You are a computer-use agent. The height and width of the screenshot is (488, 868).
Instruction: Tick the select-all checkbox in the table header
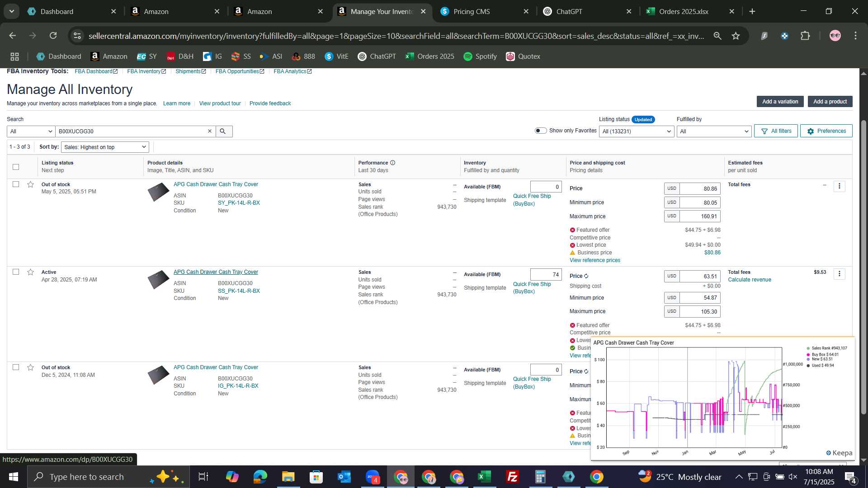point(16,167)
